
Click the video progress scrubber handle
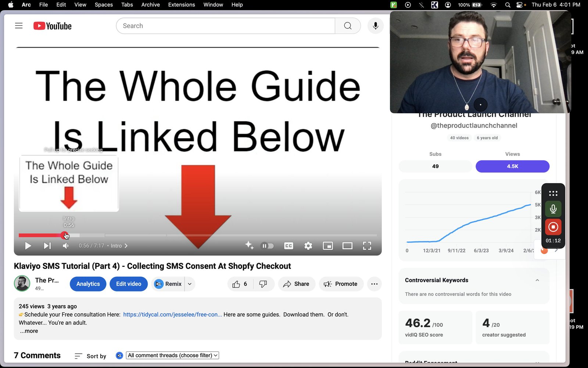65,235
